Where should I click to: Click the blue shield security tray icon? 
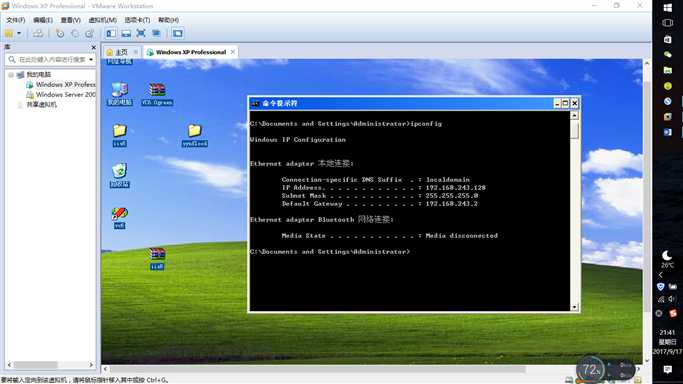pyautogui.click(x=661, y=286)
